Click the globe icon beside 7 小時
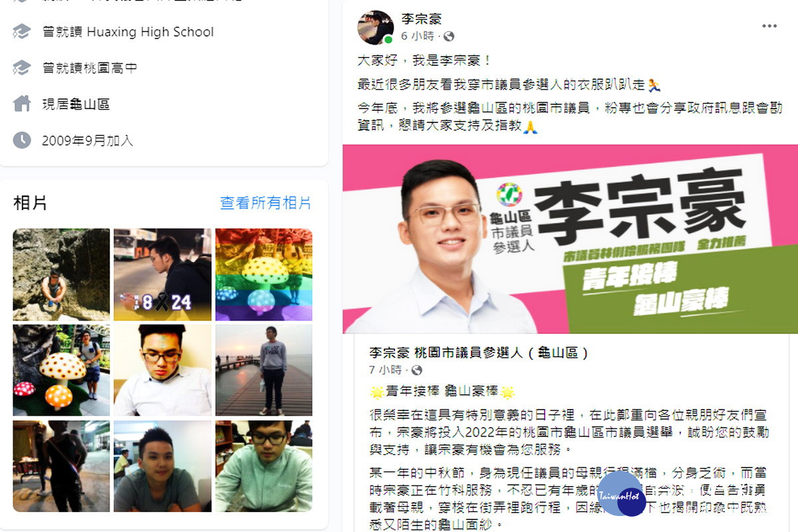Image resolution: width=798 pixels, height=532 pixels. coord(418,370)
